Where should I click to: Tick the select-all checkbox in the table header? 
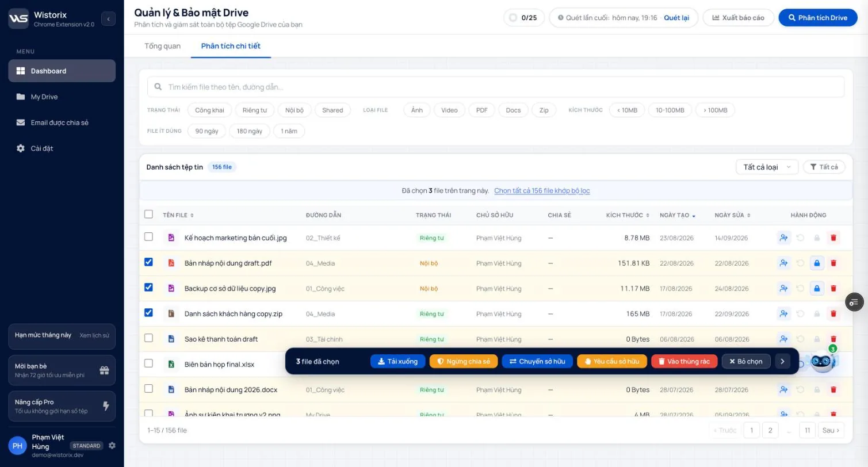(148, 214)
